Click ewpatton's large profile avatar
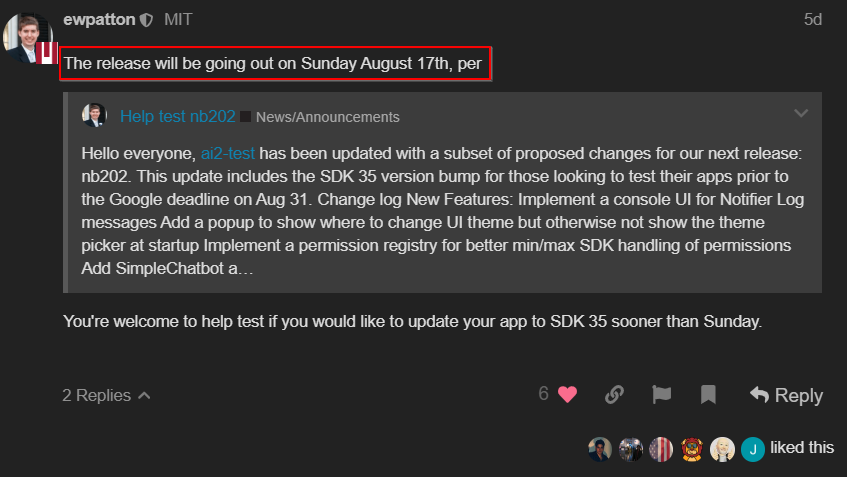 tap(27, 37)
